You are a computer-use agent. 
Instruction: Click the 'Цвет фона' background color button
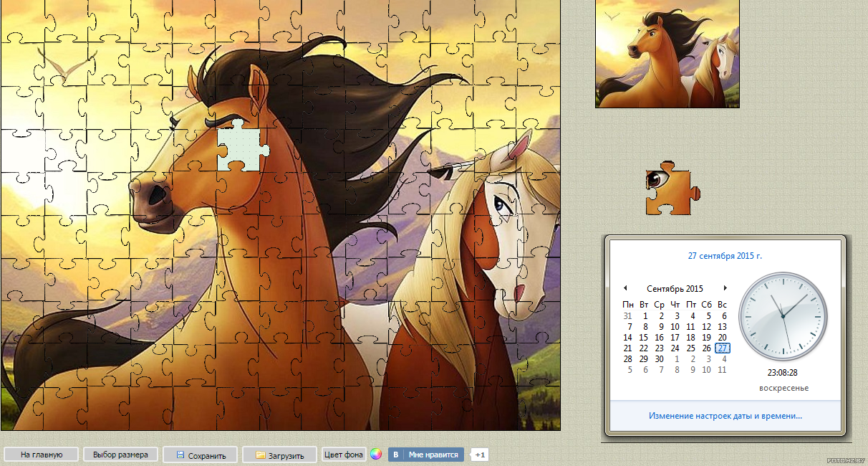tap(344, 455)
